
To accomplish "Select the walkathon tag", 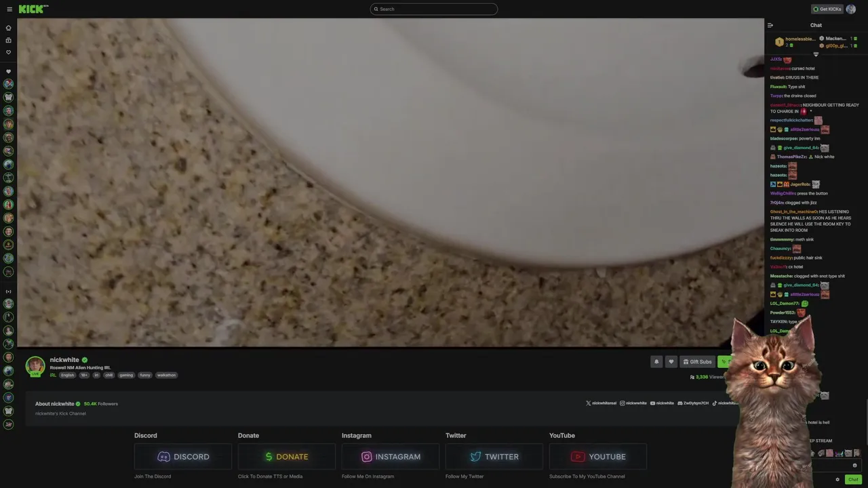I will coord(166,375).
